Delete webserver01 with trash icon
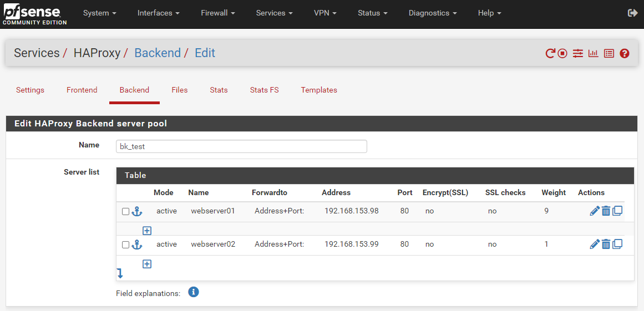This screenshot has height=311, width=644. pos(606,211)
